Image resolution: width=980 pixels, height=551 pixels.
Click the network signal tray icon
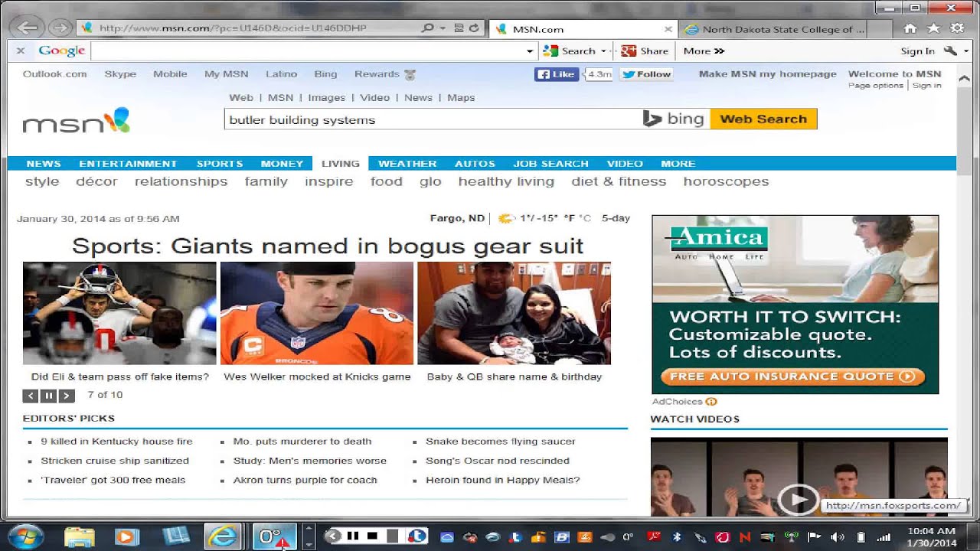tap(884, 537)
